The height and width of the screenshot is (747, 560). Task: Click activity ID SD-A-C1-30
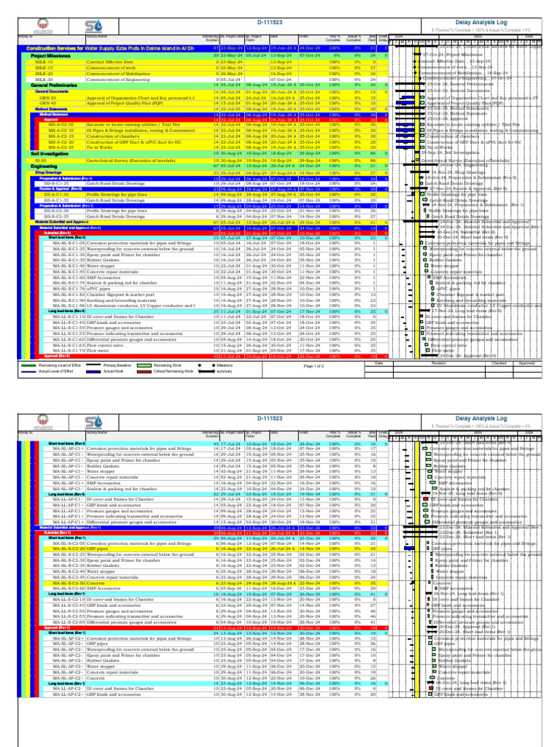[x=56, y=194]
